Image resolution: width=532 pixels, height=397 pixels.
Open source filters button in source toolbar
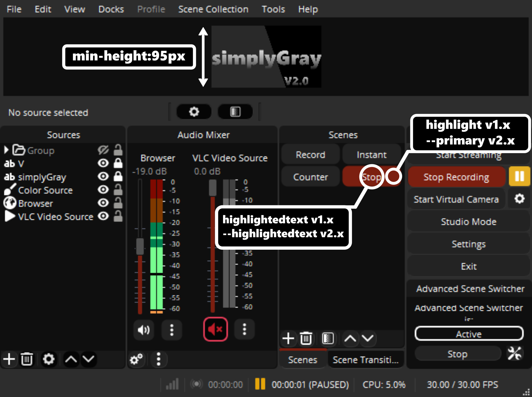click(235, 112)
